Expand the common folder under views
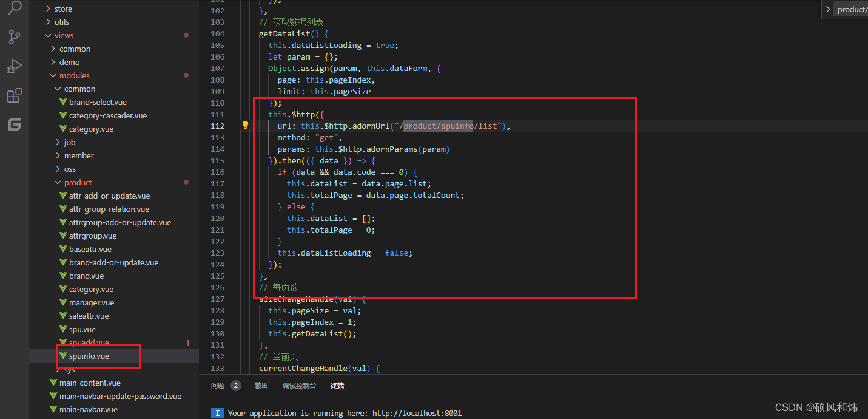Image resolution: width=868 pixels, height=419 pixels. point(53,49)
